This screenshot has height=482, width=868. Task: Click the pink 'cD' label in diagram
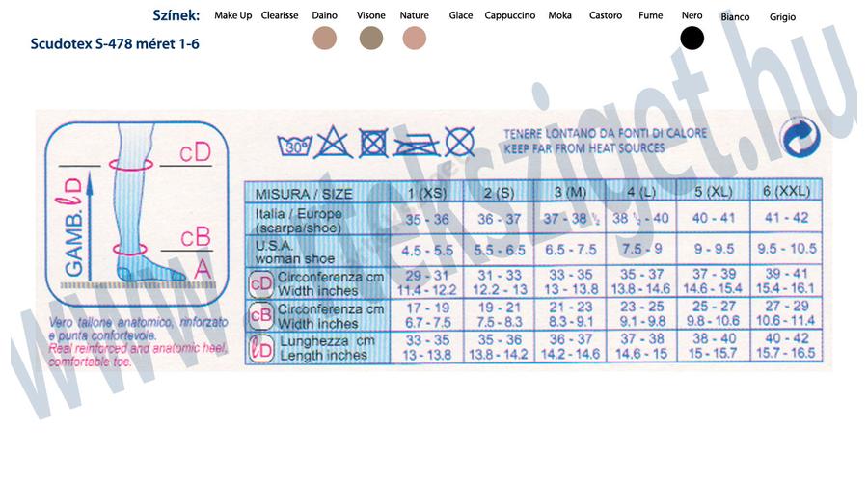point(195,152)
